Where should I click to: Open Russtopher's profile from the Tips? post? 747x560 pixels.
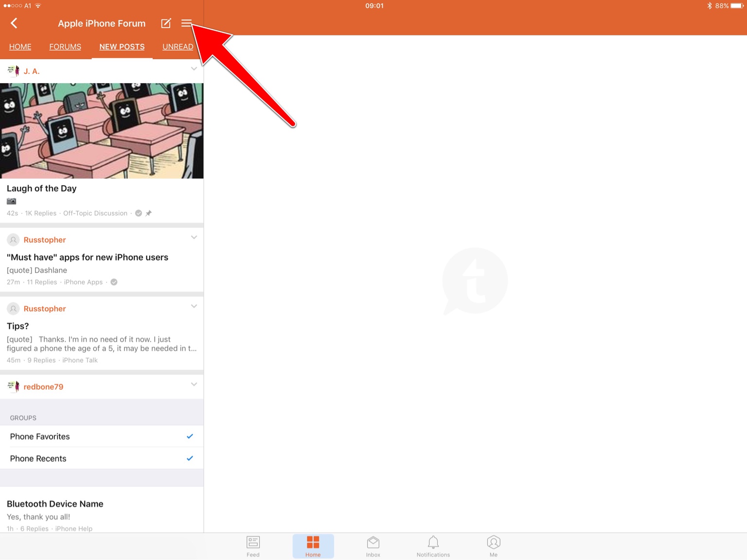tap(44, 309)
